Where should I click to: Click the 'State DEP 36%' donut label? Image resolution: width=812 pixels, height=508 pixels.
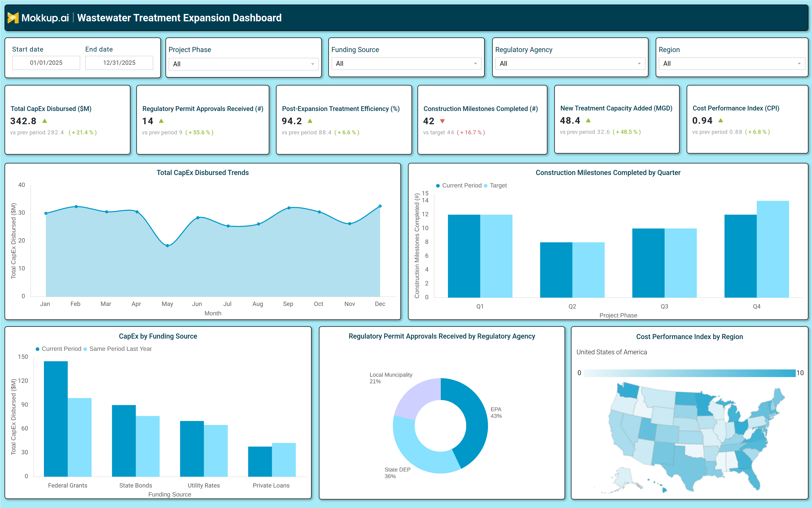click(x=398, y=473)
